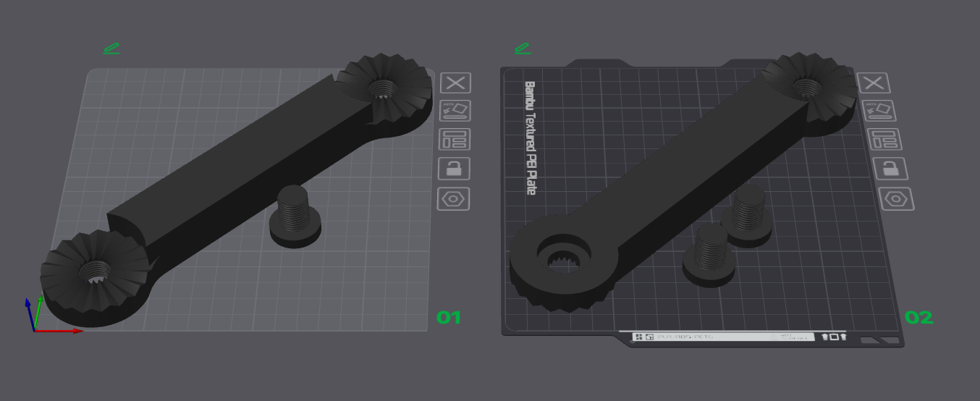The image size is (980, 401).
Task: Edit the name of plate 01
Action: (111, 49)
